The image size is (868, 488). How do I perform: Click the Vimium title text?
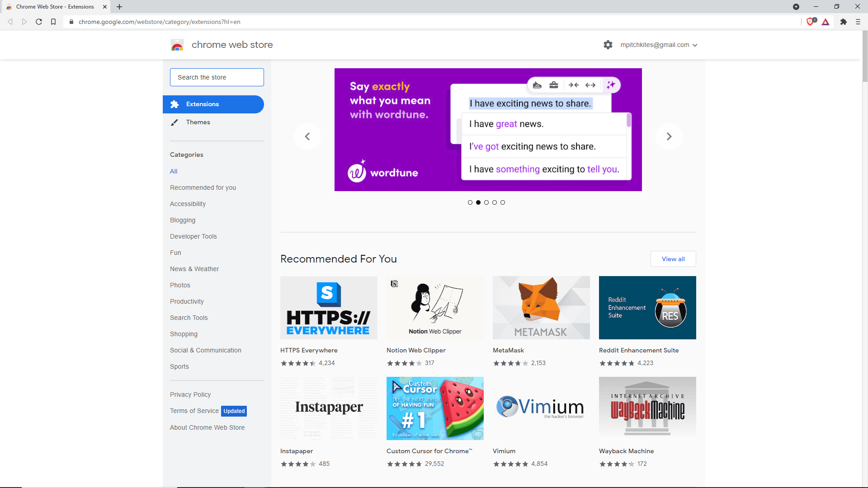[x=504, y=451]
